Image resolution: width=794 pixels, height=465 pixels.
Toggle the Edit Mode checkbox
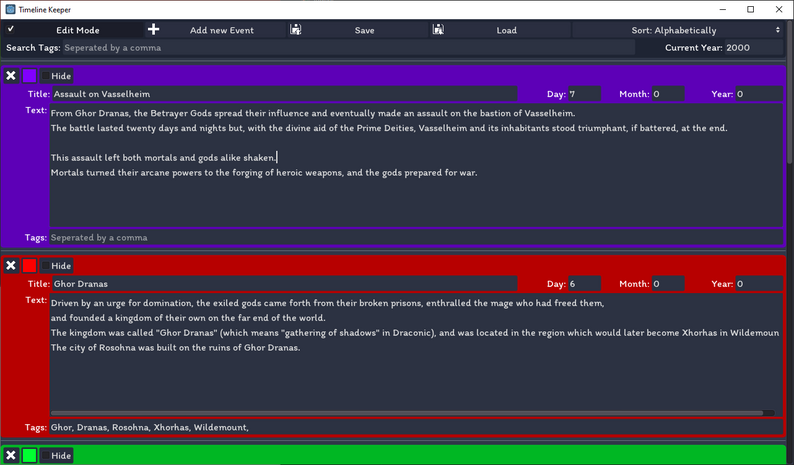11,29
